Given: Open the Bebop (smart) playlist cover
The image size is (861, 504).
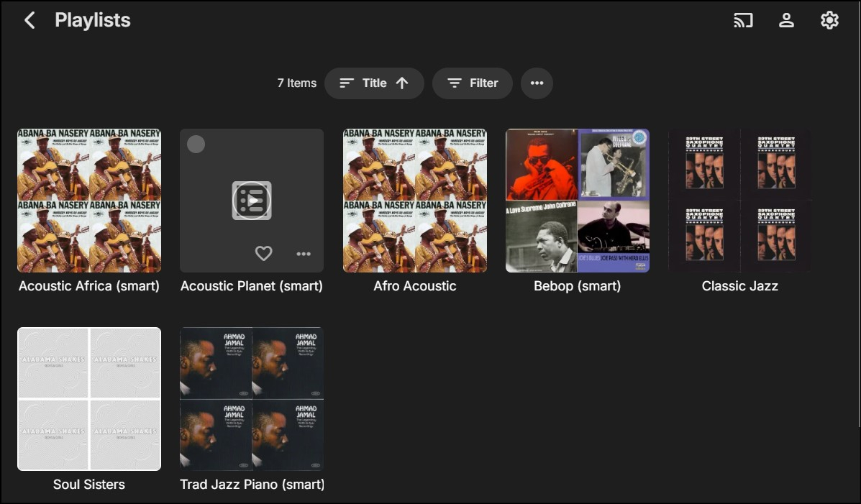Looking at the screenshot, I should [578, 200].
